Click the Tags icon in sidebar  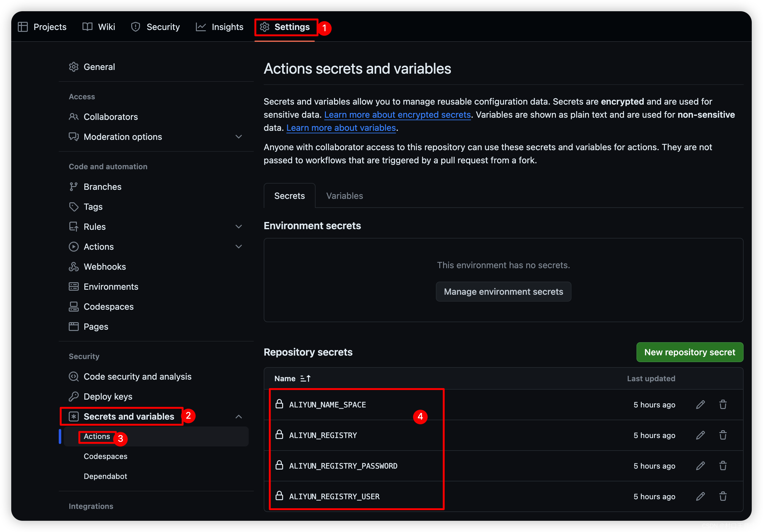pos(73,207)
